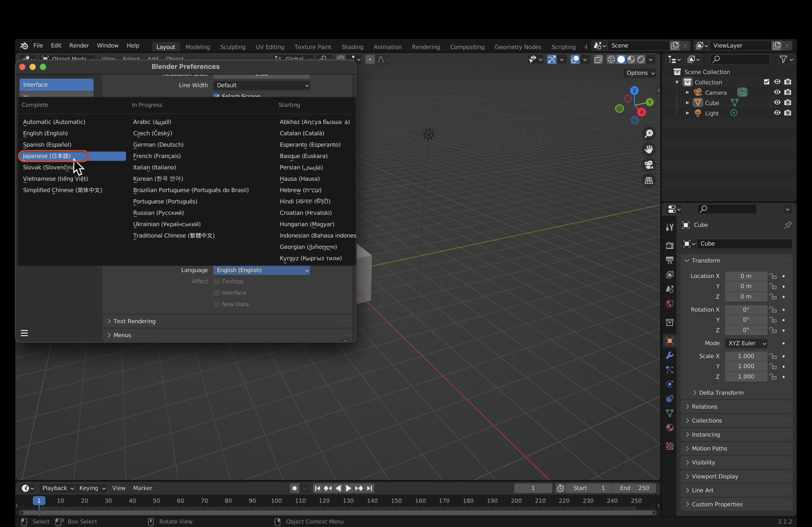
Task: Uncheck Collection exclude checkbox in outliner
Action: click(x=766, y=82)
